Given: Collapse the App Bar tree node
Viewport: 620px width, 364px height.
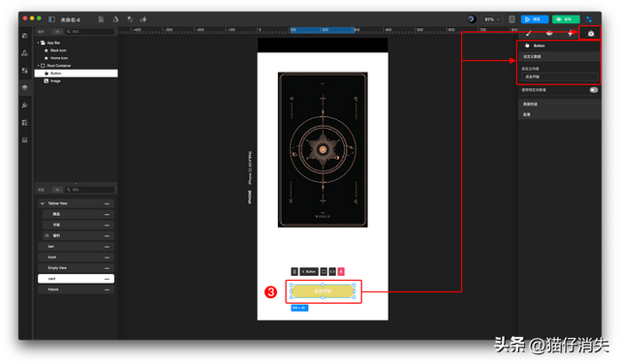Looking at the screenshot, I should [39, 43].
